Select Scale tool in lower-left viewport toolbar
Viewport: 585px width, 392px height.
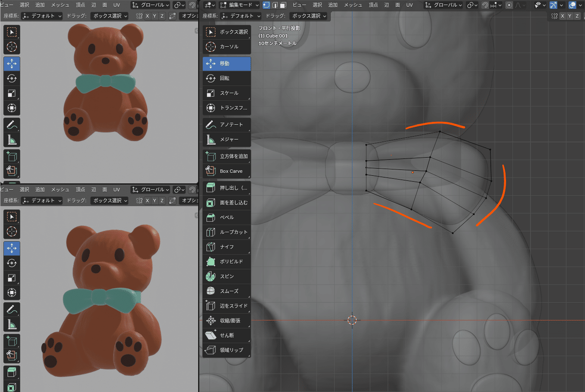12,277
